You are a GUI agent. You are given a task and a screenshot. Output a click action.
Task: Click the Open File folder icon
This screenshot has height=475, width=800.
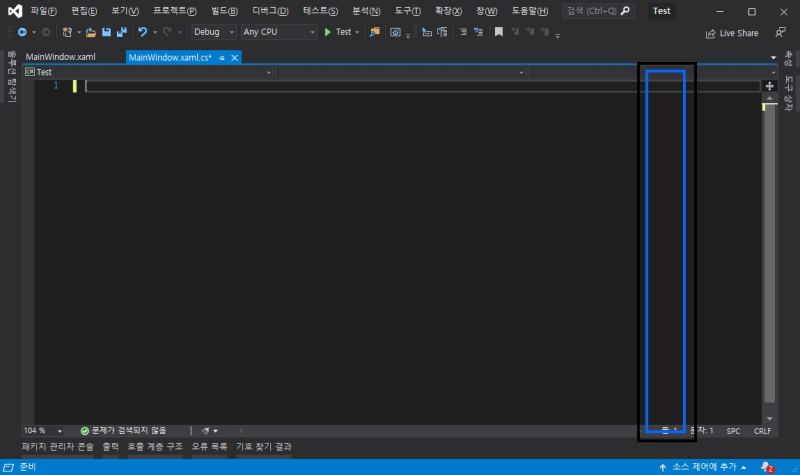91,32
